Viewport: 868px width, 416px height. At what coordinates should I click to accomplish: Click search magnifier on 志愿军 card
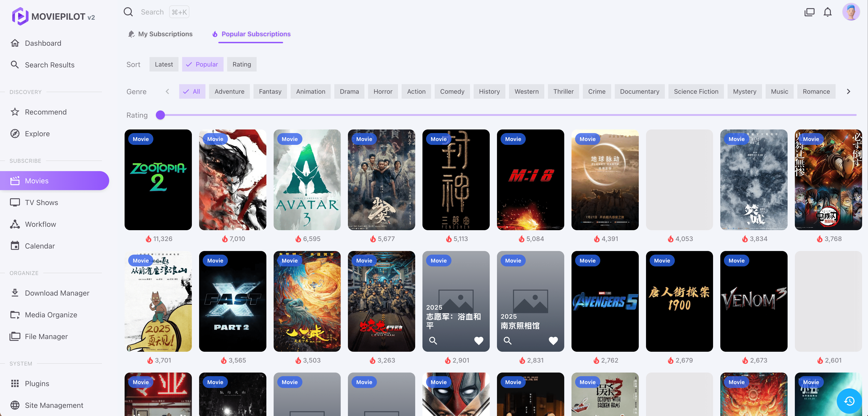(x=433, y=341)
